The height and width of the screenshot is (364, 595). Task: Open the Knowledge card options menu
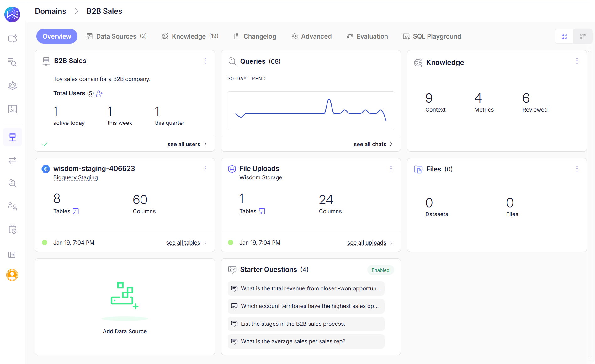577,61
